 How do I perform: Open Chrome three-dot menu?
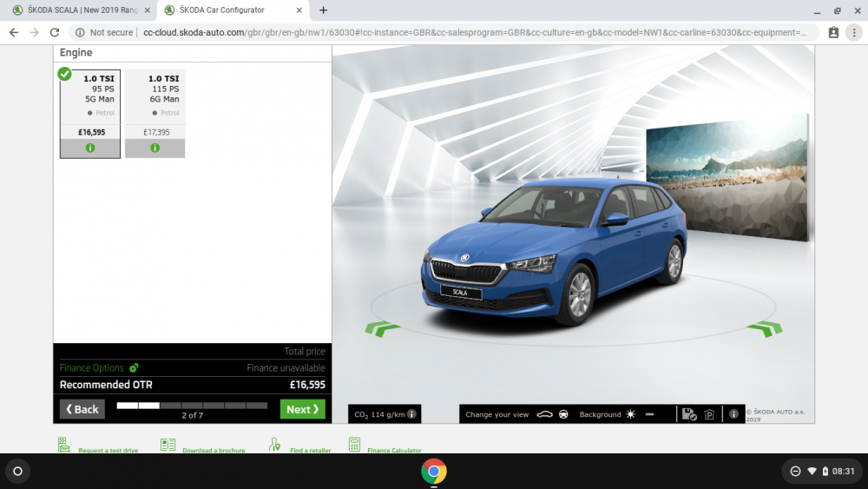pos(854,33)
